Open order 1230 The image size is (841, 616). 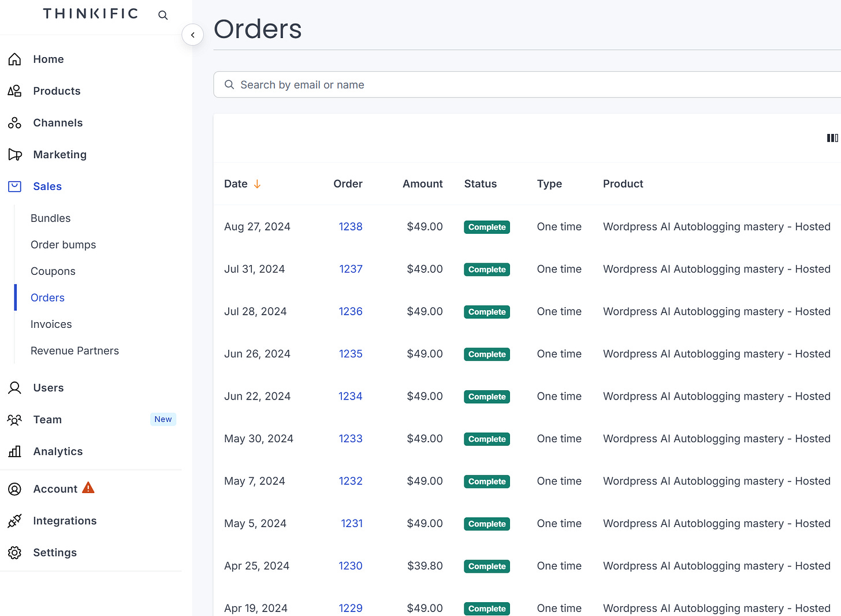[351, 566]
